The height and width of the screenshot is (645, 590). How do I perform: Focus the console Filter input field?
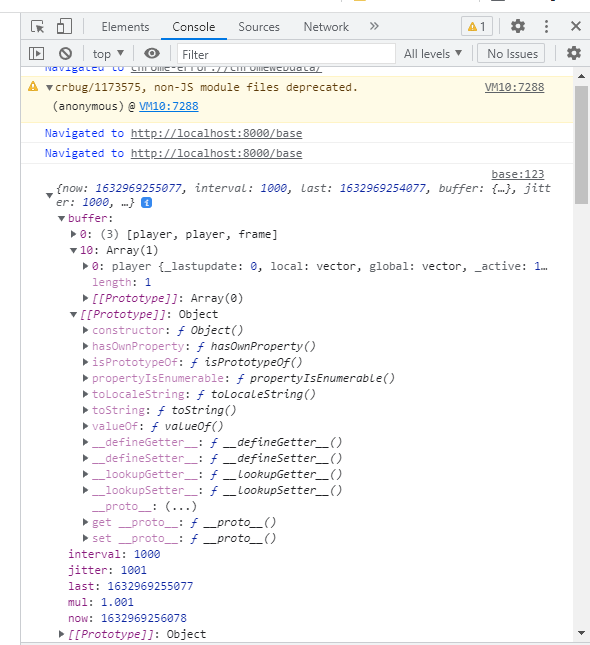286,54
